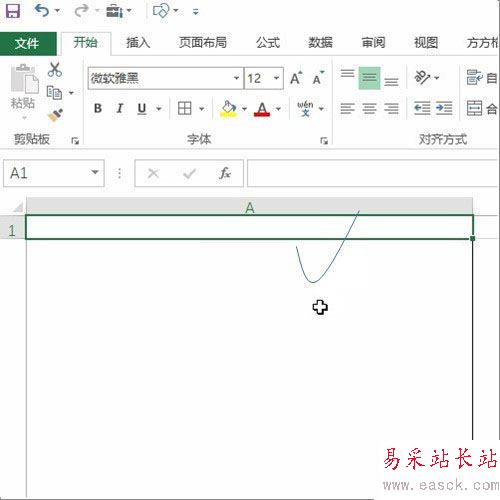Viewport: 500px width, 500px height.
Task: Click the Copy icon
Action: (54, 93)
